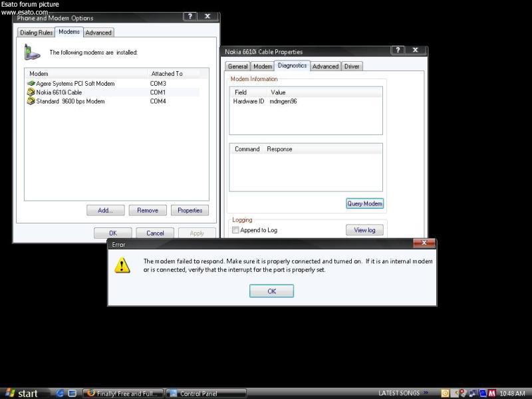
Task: Click Cancel in Phone and Modem Options
Action: [155, 233]
